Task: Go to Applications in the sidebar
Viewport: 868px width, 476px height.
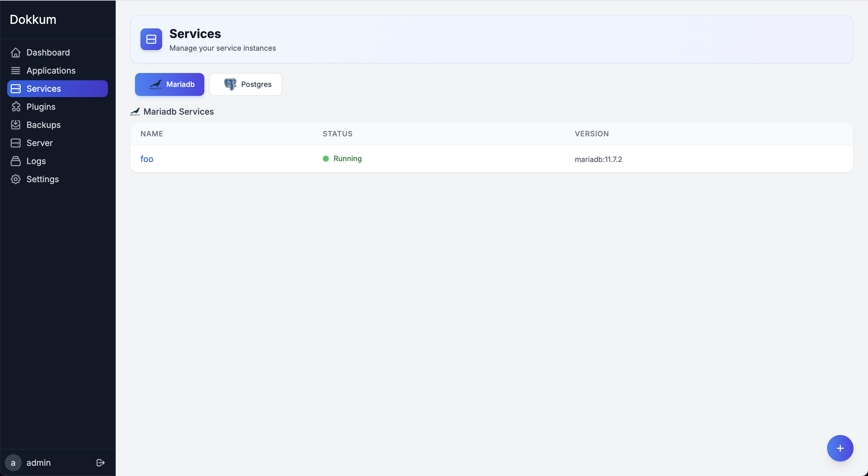Action: pos(58,71)
